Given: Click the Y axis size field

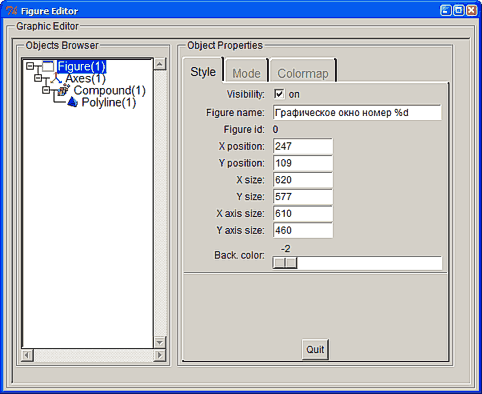Looking at the screenshot, I should [303, 230].
